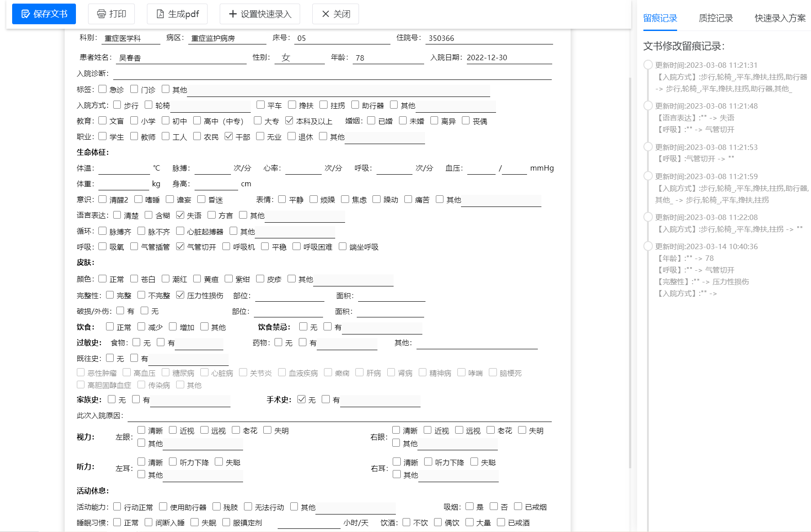Click the 入院日期 date field
This screenshot has height=532, width=811.
[509, 58]
